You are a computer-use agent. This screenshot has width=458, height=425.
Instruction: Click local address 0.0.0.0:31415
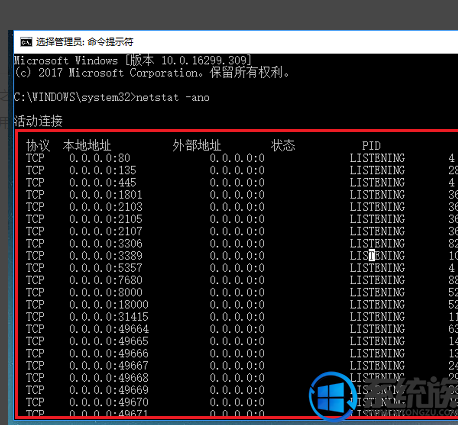click(109, 317)
